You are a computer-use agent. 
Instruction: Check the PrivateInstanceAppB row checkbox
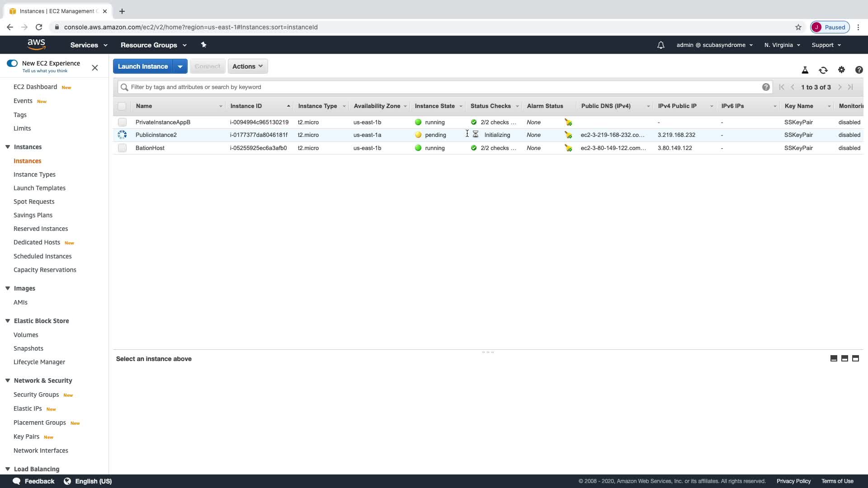click(122, 122)
